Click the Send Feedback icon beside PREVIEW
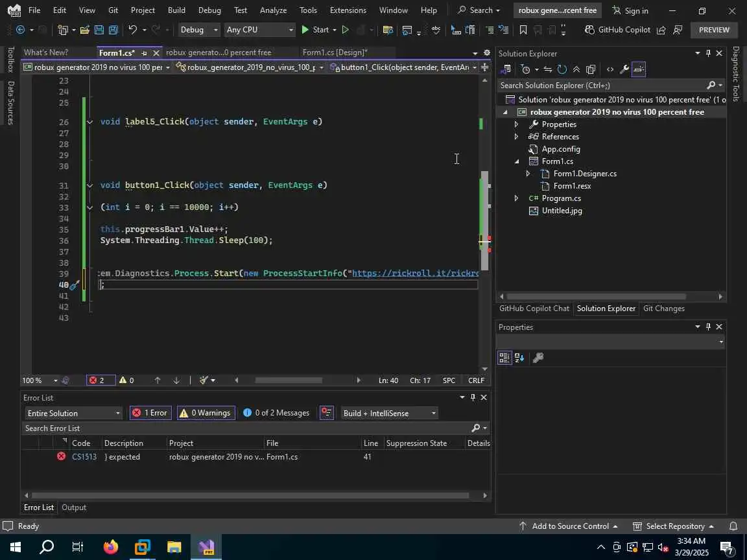The image size is (747, 560). [678, 30]
